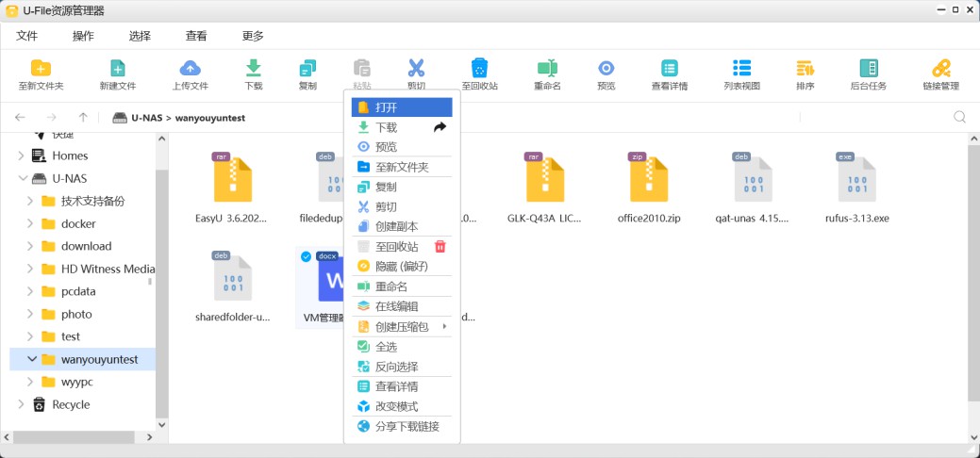Select the test folder in tree
Image resolution: width=980 pixels, height=458 pixels.
(71, 336)
